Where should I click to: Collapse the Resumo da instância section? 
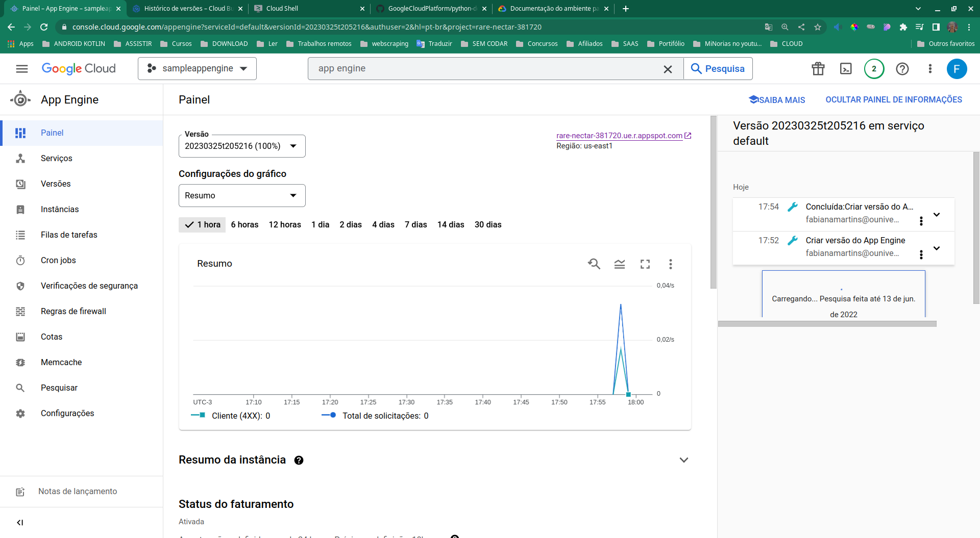684,459
